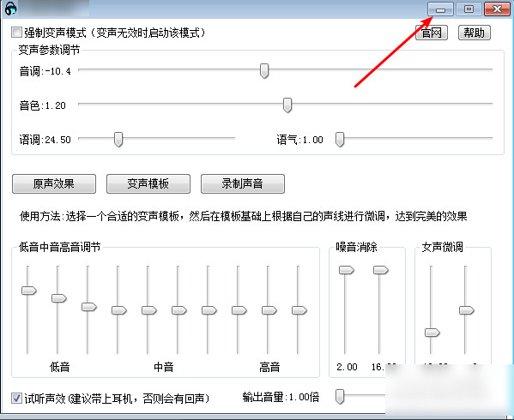
Task: Click the 语气:1.00 value label
Action: tap(300, 140)
